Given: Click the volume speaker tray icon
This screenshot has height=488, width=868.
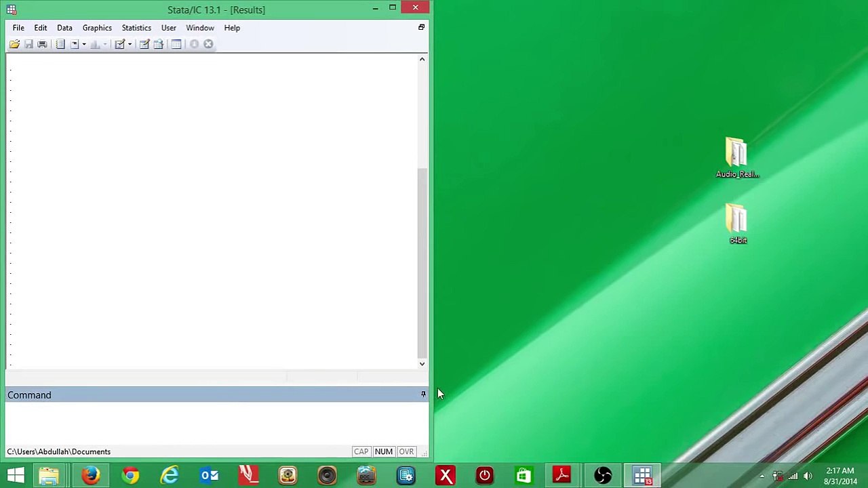Looking at the screenshot, I should [x=808, y=476].
